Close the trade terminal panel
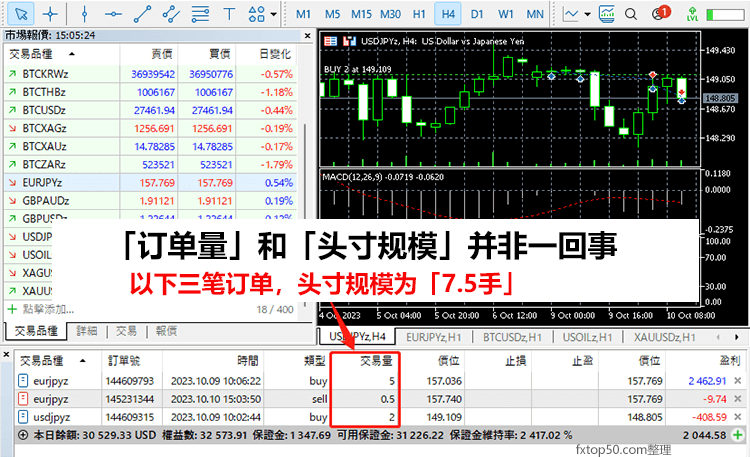 coord(6,355)
